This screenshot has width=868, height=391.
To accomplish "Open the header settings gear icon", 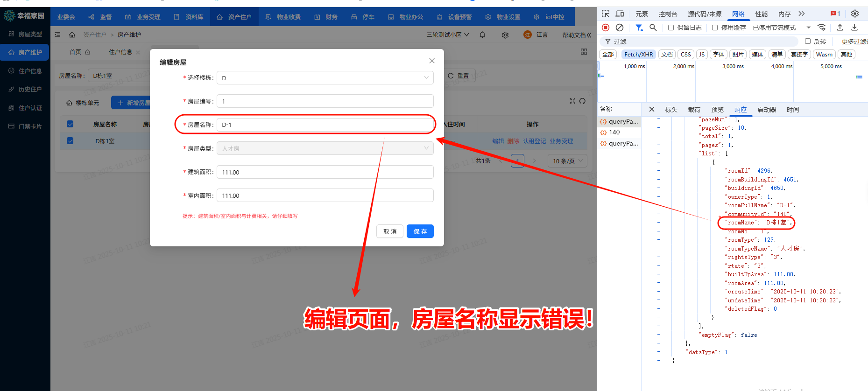I will (505, 35).
